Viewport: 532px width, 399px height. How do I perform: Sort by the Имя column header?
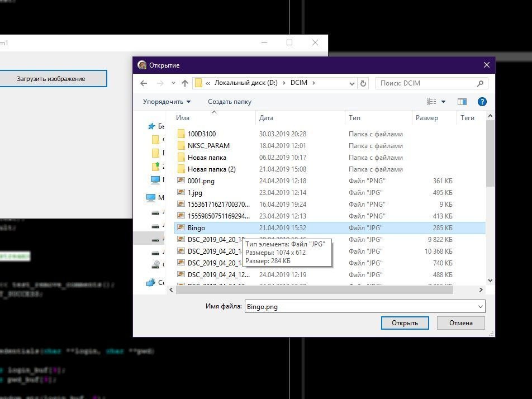[x=214, y=118]
